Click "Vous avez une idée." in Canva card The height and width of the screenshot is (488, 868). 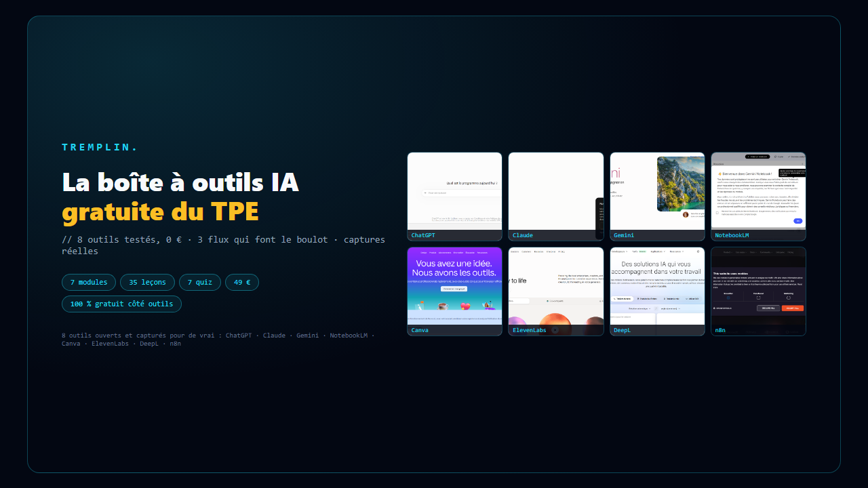454,264
